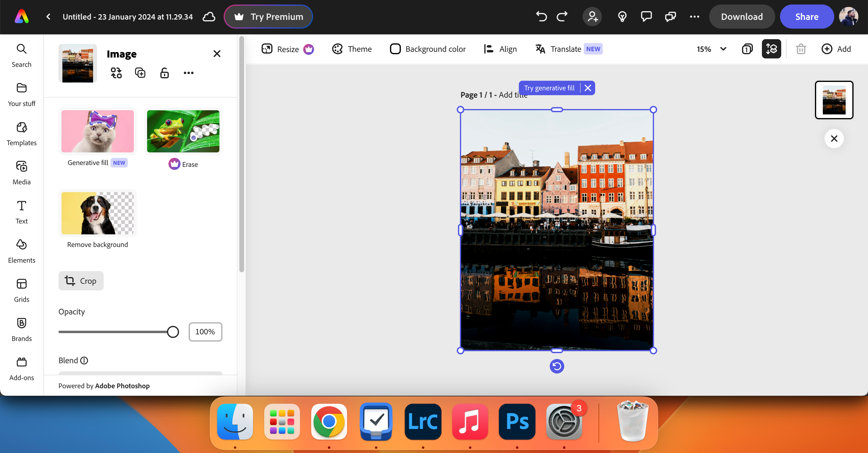Viewport: 868px width, 453px height.
Task: Select the page thumbnail on the right
Action: pos(834,100)
